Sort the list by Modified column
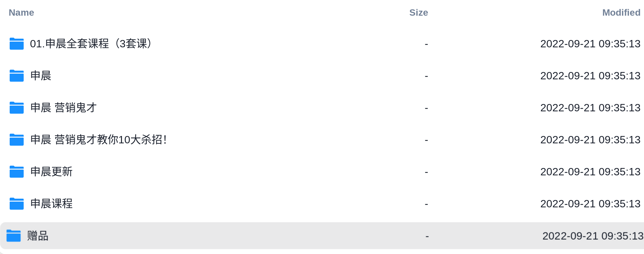The width and height of the screenshot is (644, 254). point(621,13)
